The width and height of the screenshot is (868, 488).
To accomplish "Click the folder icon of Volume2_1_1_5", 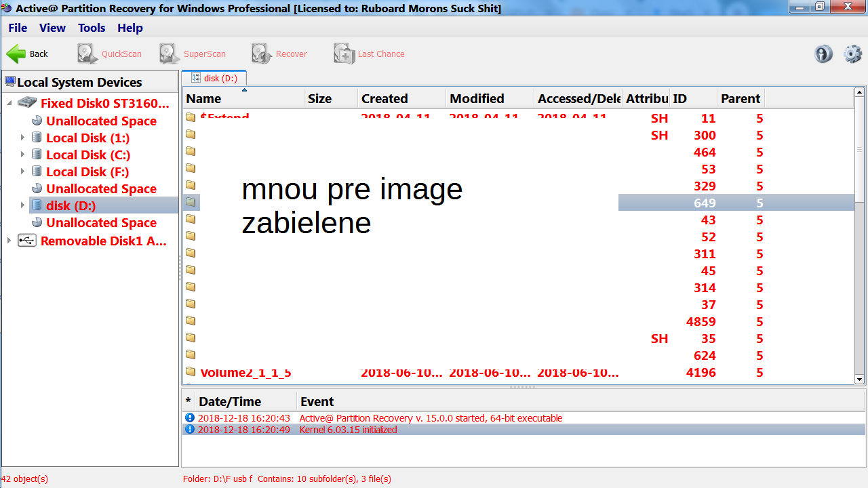I will coord(191,371).
